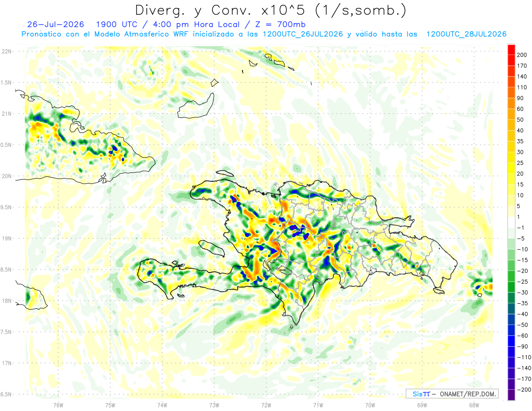
Task: Click the "68W" longitude label
Action: 474,405
